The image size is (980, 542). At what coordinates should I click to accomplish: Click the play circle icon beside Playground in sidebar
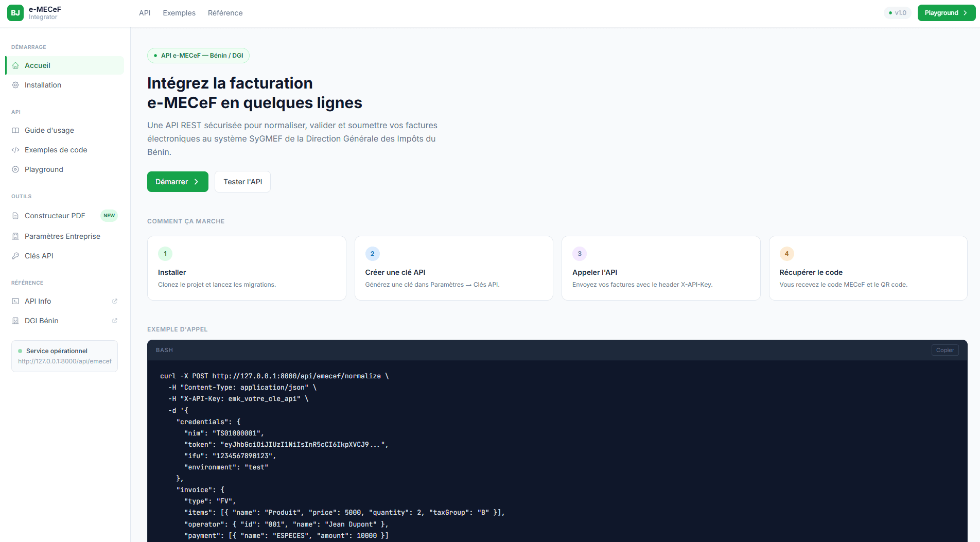point(15,169)
